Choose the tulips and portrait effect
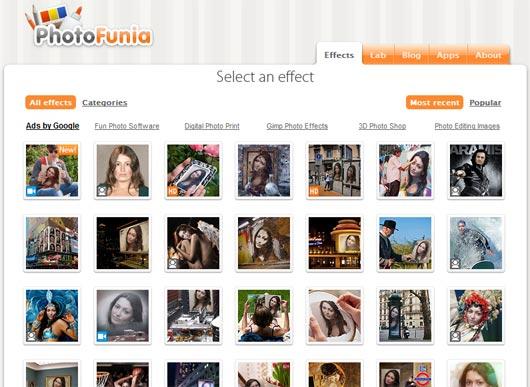530x387 pixels. click(264, 374)
